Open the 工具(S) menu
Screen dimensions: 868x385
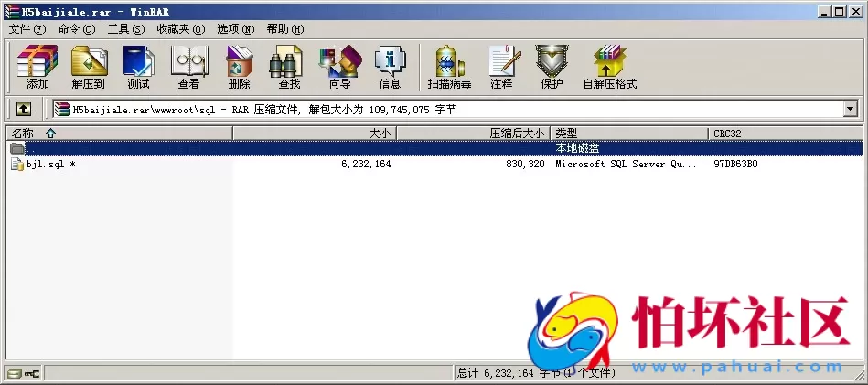[x=125, y=29]
